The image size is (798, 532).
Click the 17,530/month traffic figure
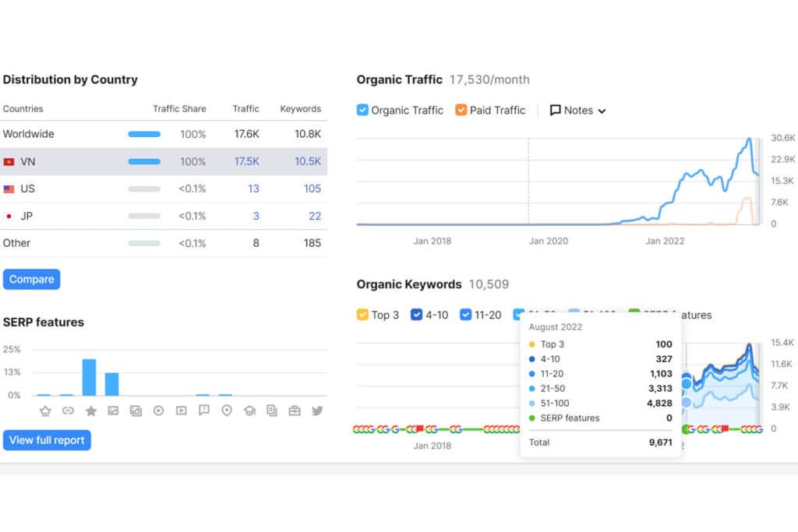[489, 80]
